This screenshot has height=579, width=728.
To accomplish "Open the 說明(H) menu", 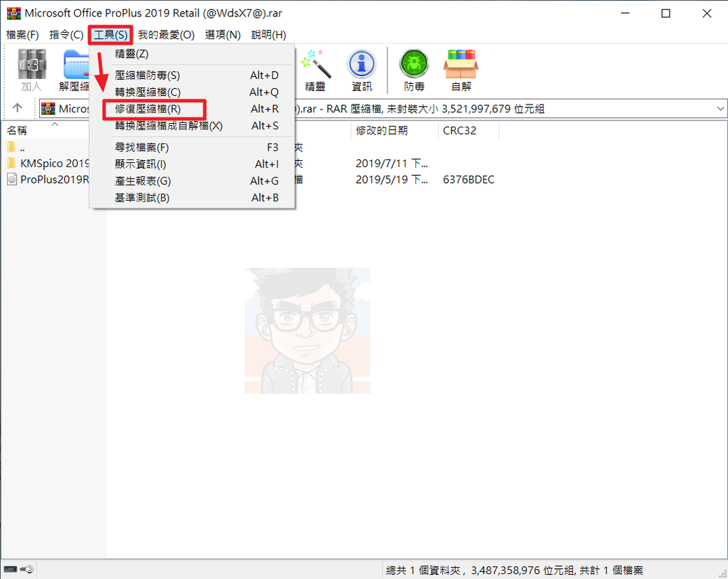I will click(268, 35).
